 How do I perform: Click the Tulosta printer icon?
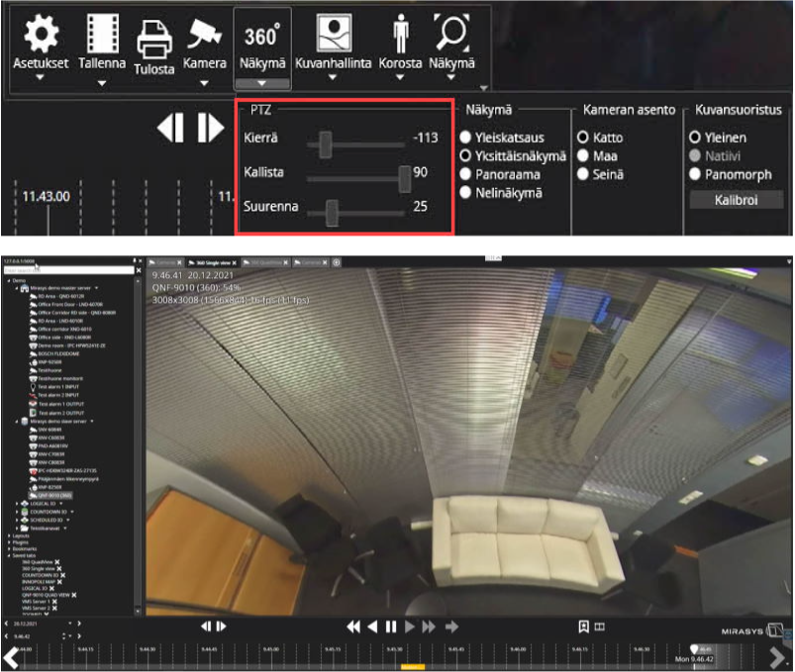point(154,38)
